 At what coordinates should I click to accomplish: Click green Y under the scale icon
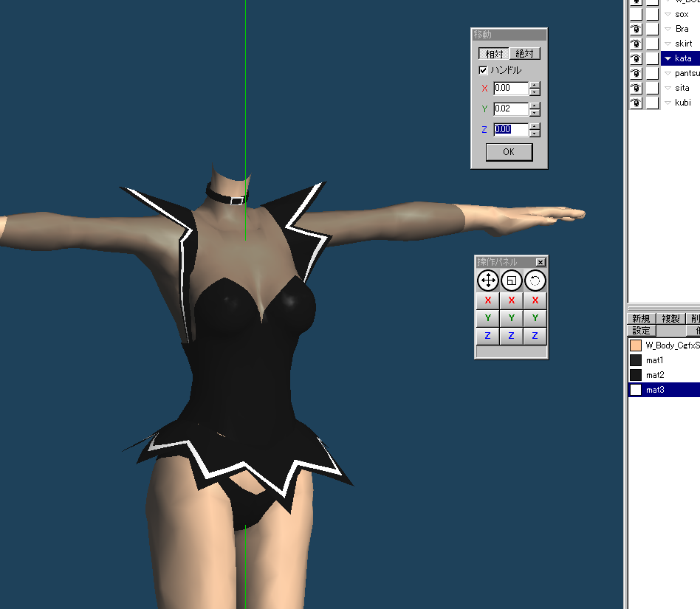tap(511, 318)
